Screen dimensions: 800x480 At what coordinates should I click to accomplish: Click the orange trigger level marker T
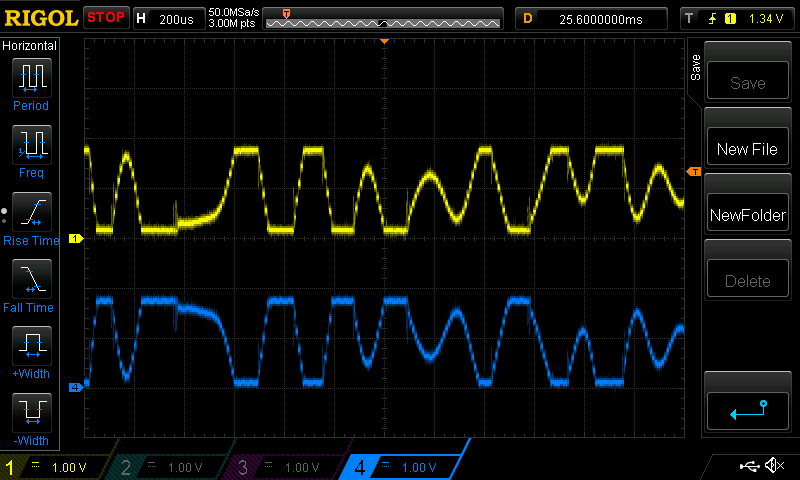(694, 172)
